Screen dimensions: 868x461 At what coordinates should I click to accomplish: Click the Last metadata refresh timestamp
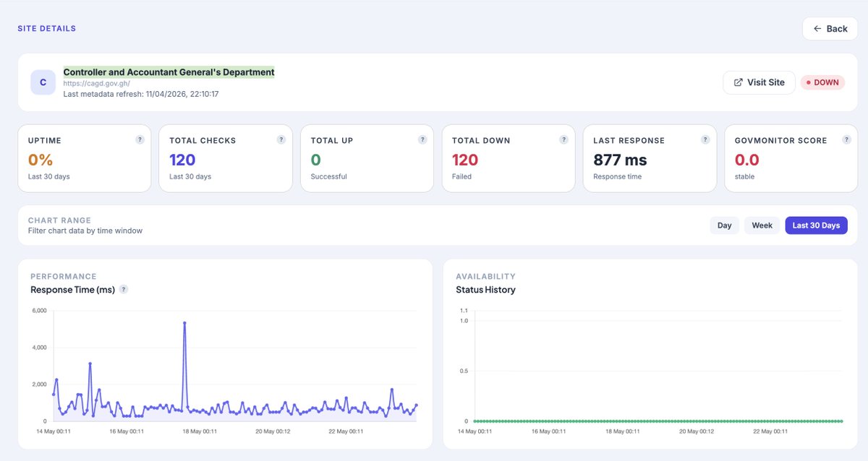pyautogui.click(x=141, y=94)
